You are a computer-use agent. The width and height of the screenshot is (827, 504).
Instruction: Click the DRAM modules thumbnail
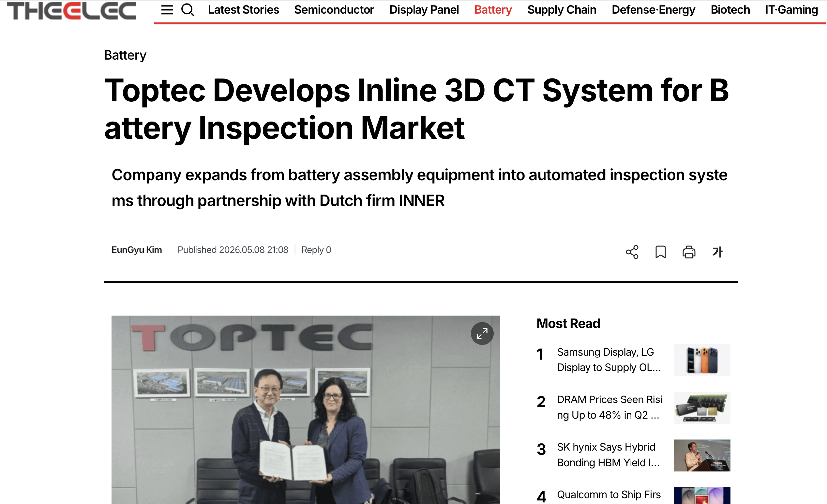click(x=702, y=408)
